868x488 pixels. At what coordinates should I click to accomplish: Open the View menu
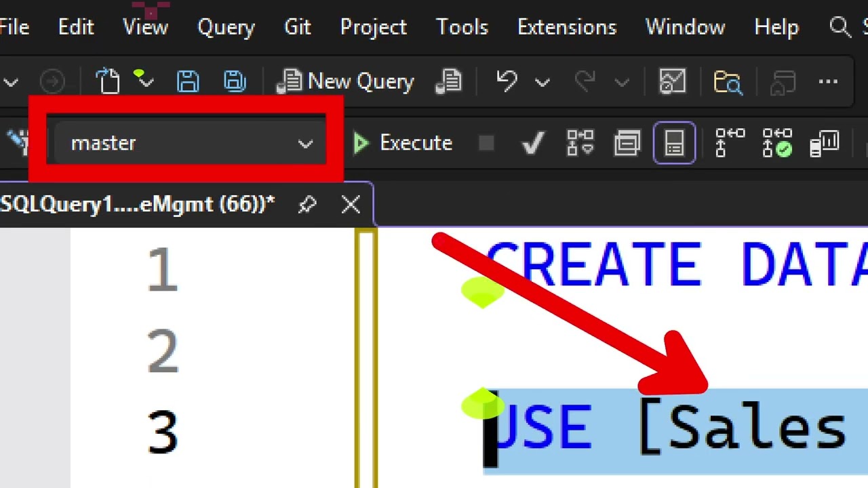[x=145, y=27]
